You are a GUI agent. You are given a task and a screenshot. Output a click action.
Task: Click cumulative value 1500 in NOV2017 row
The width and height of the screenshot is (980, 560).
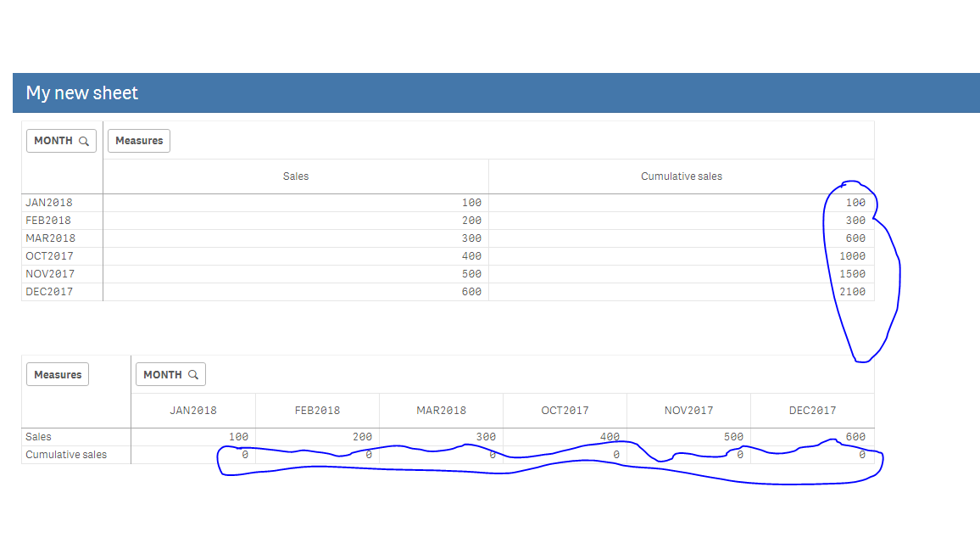point(853,274)
